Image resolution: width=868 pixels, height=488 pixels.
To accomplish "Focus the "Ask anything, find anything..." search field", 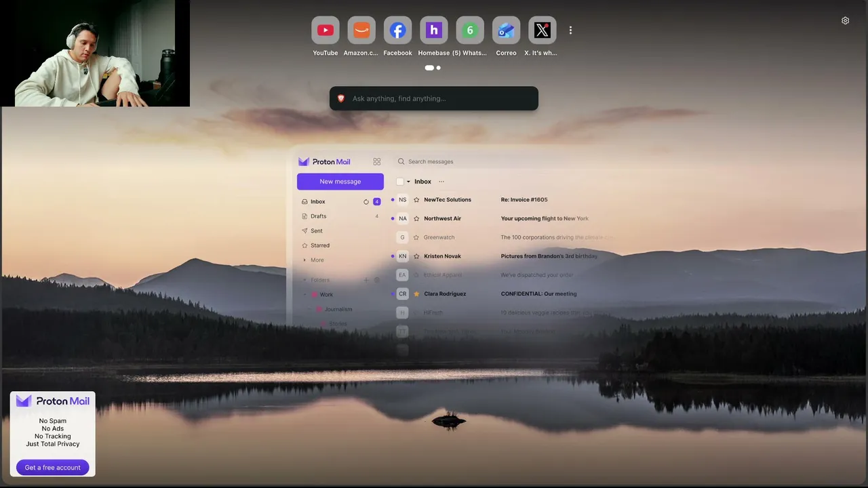I will tap(434, 98).
